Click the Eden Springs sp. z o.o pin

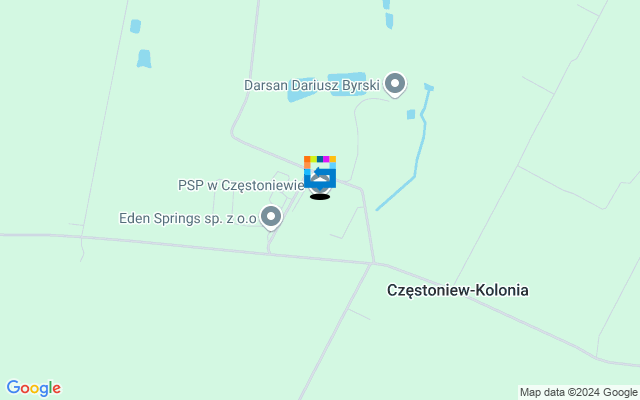[271, 217]
